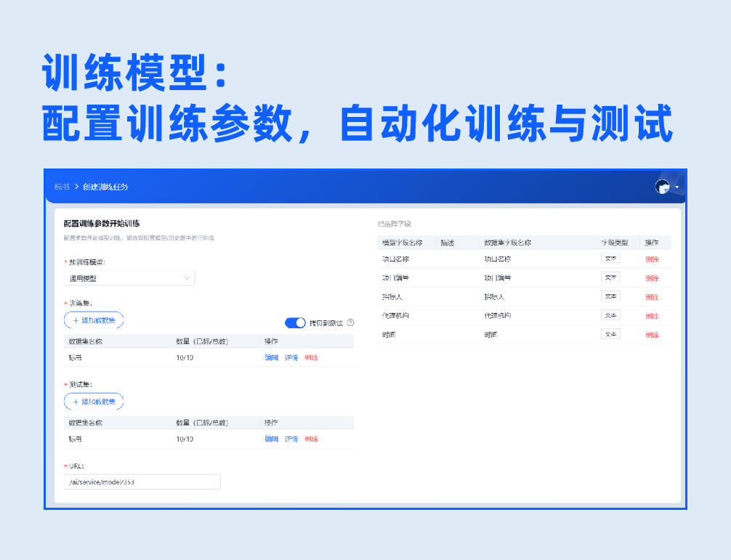Click the user avatar icon in the header
This screenshot has width=731, height=560.
click(x=662, y=187)
